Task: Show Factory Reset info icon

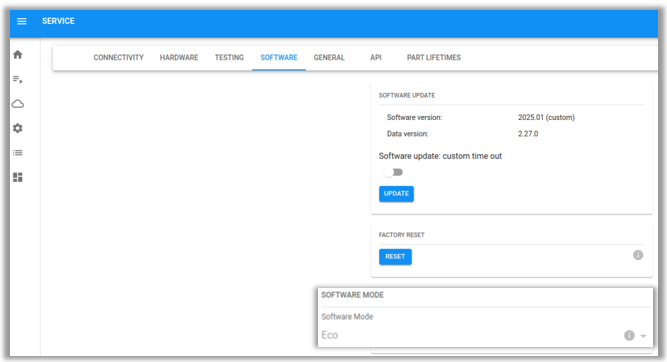Action: point(638,255)
